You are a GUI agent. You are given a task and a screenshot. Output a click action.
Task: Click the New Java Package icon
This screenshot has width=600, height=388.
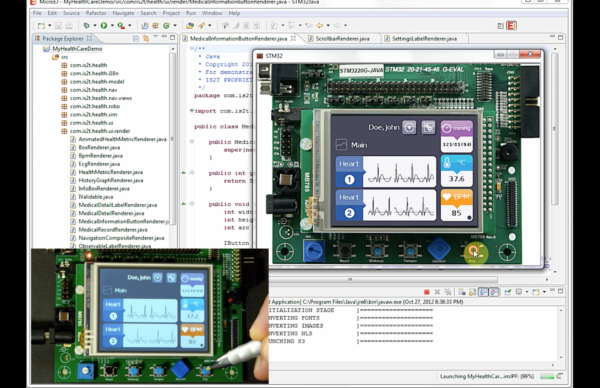click(155, 26)
